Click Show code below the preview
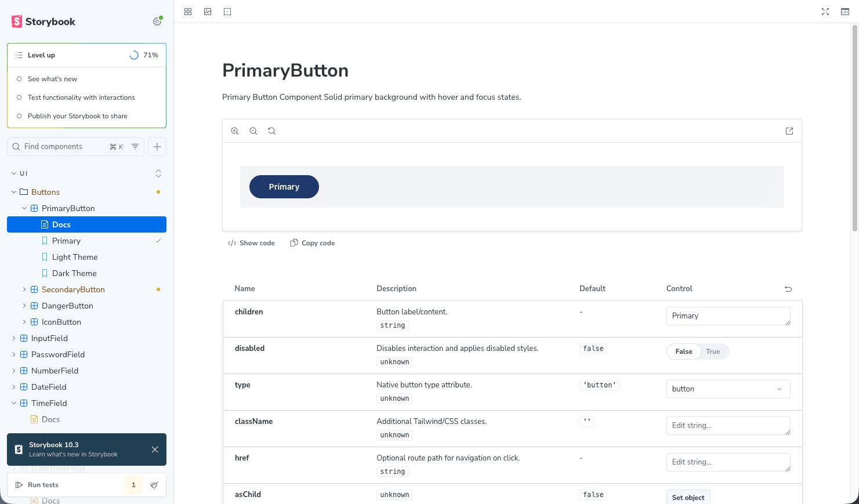This screenshot has height=504, width=859. coord(251,243)
